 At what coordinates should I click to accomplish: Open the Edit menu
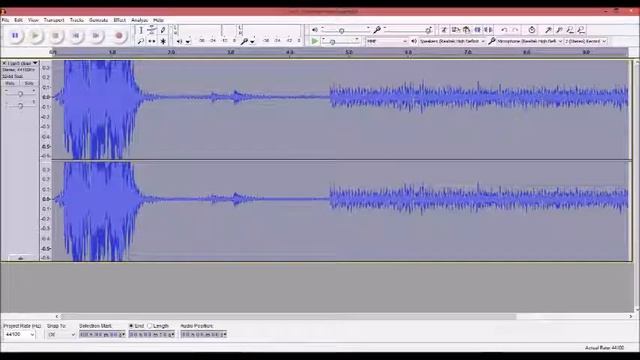[x=18, y=20]
